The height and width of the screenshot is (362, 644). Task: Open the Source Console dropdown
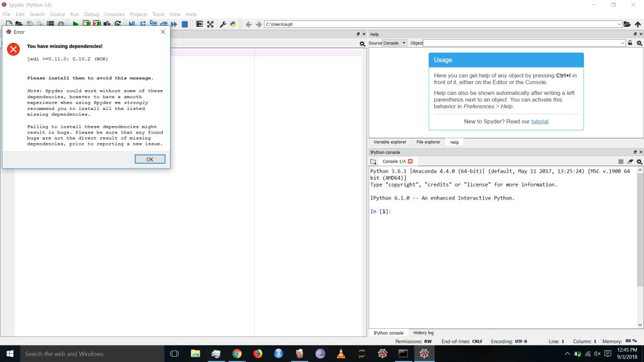click(x=394, y=43)
